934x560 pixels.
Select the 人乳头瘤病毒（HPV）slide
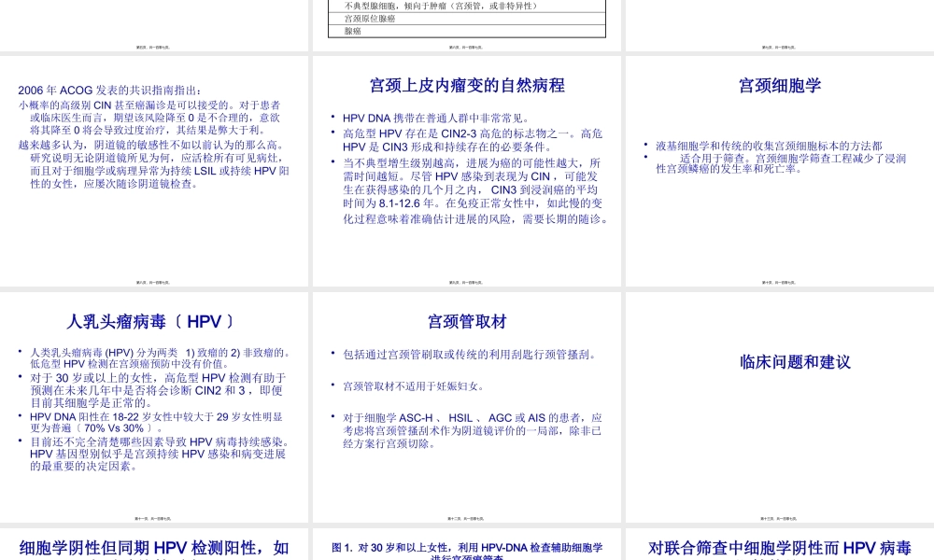[152, 321]
